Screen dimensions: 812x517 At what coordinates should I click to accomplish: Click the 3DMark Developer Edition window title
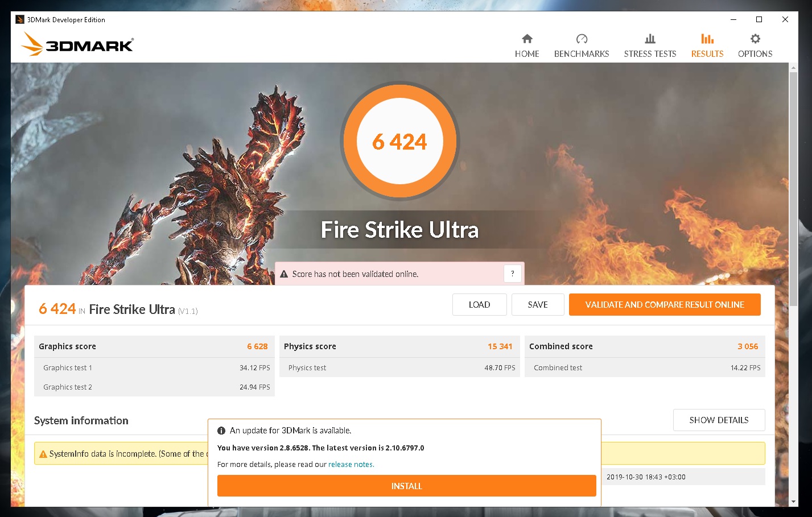point(66,20)
